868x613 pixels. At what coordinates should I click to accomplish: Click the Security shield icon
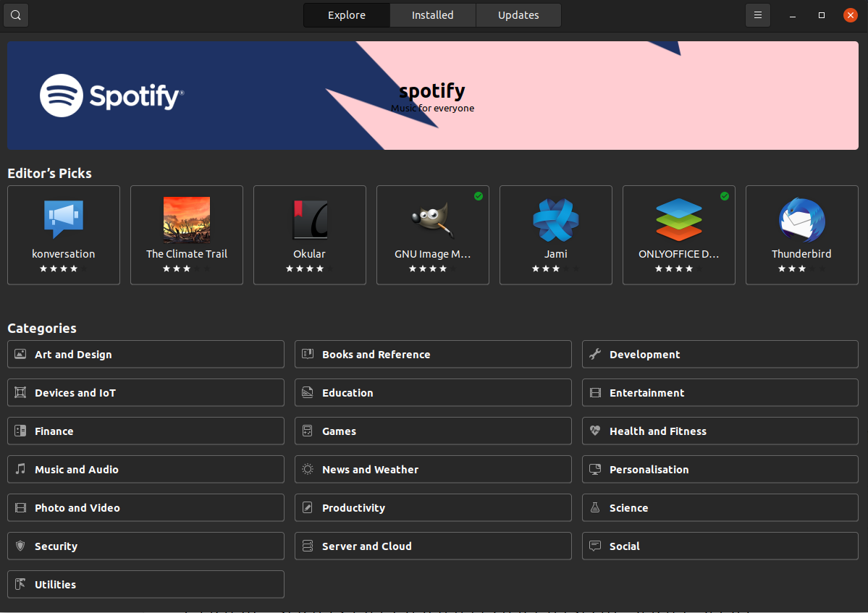click(x=20, y=546)
